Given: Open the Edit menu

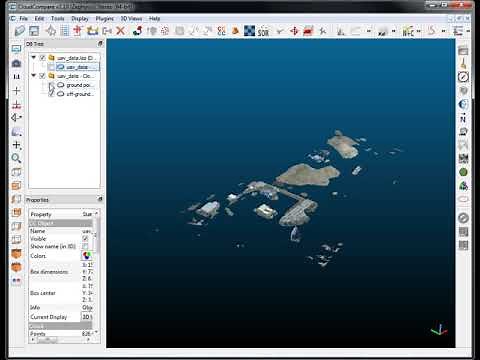Looking at the screenshot, I should coord(39,19).
